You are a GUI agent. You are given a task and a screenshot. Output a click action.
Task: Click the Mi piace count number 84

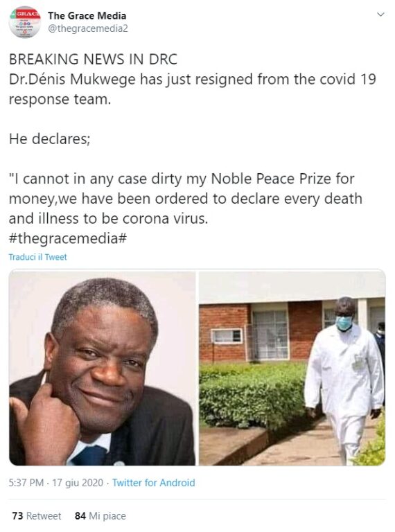(x=80, y=516)
